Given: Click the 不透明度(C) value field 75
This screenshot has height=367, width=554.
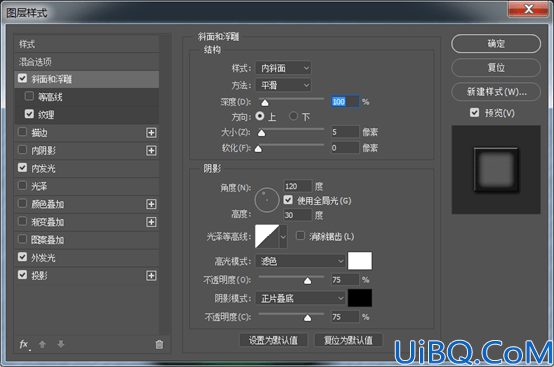Looking at the screenshot, I should click(x=345, y=317).
